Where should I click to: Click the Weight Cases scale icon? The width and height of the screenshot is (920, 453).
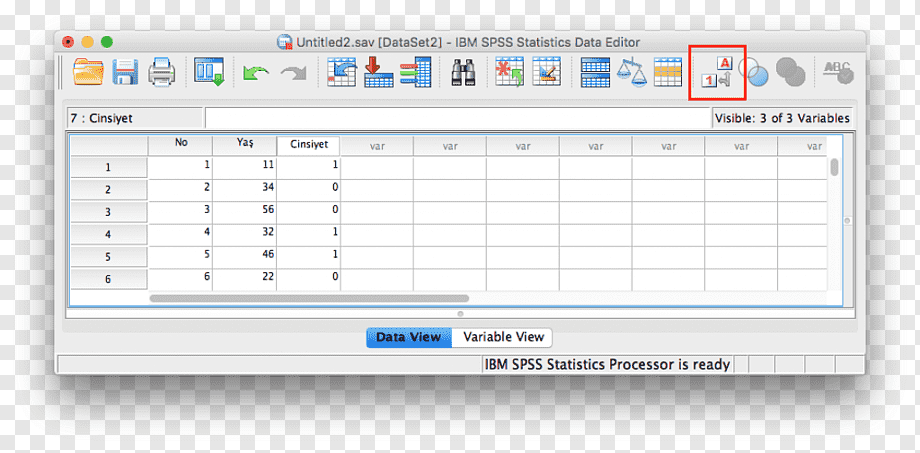coord(631,73)
